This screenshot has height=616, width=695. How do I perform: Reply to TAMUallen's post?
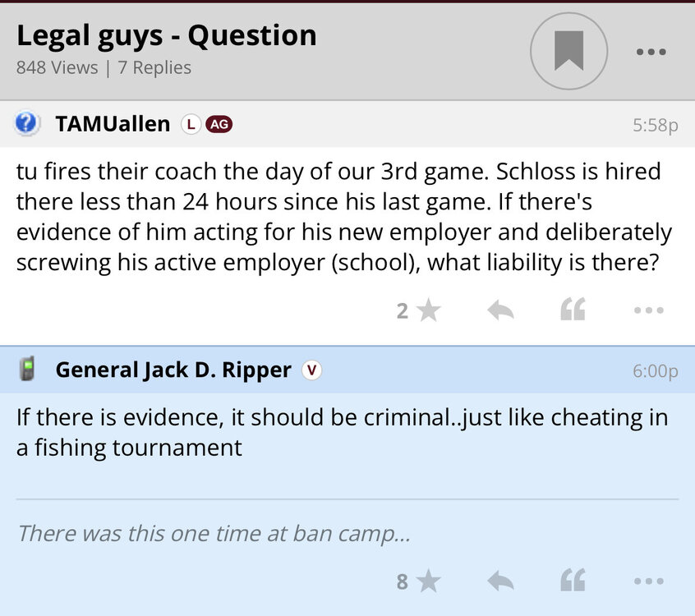coord(500,310)
